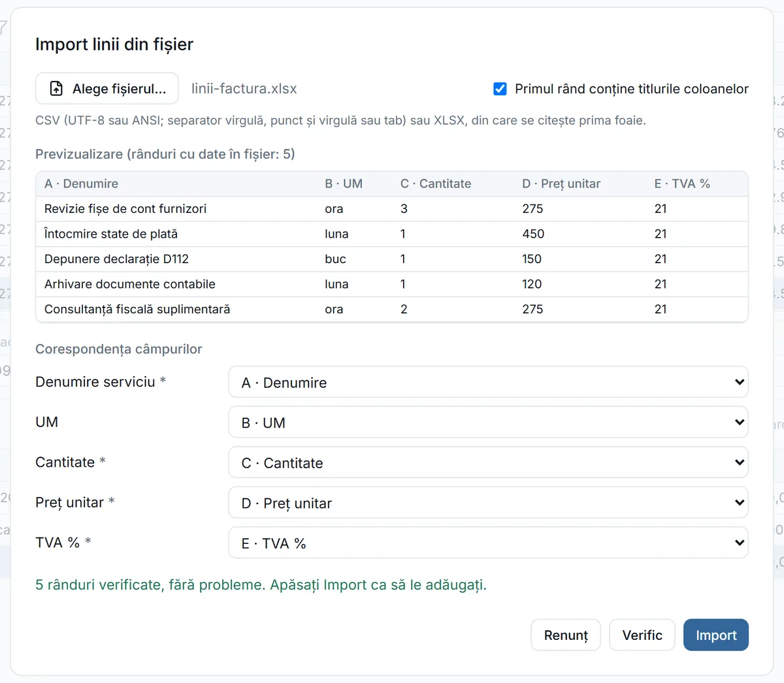Screen dimensions: 784x683
Task: Click the Alege fișierul... button
Action: tap(107, 89)
